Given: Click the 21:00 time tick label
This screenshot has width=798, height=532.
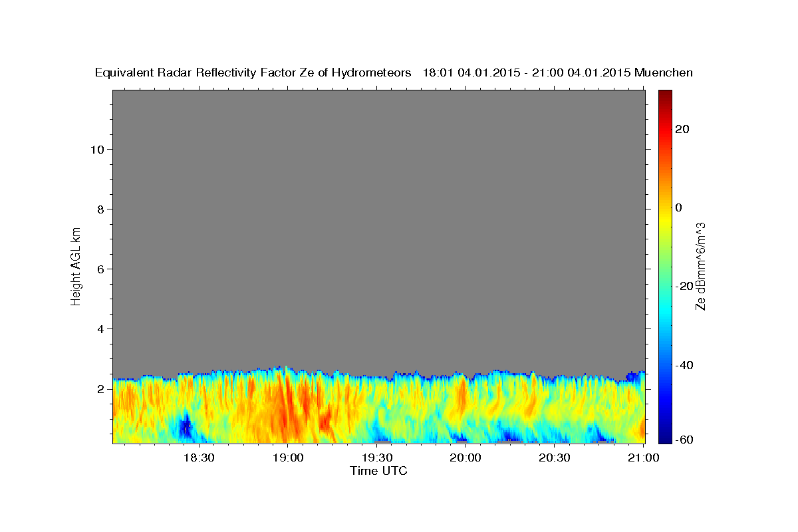Looking at the screenshot, I should point(643,458).
